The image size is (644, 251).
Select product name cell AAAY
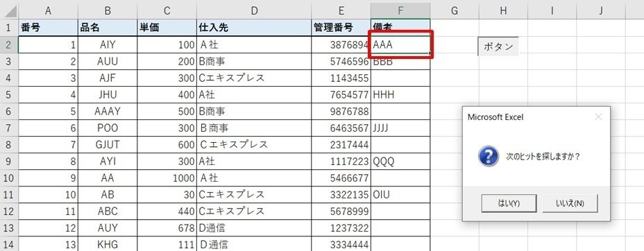(x=108, y=111)
